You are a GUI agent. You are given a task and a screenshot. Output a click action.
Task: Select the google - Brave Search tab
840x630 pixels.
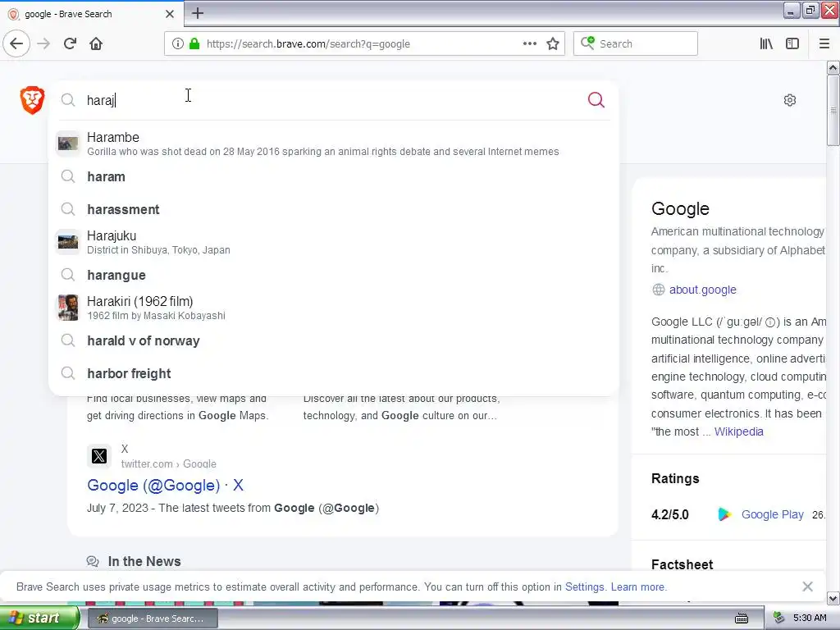pyautogui.click(x=91, y=14)
